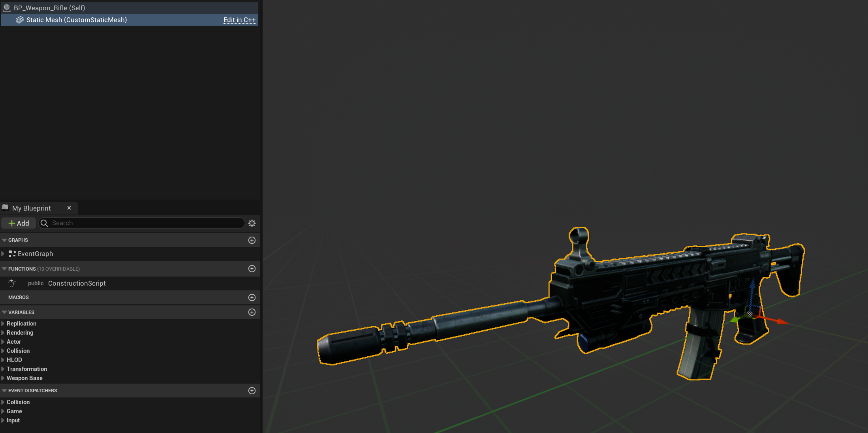
Task: Add a new variable with plus icon
Action: coord(252,312)
